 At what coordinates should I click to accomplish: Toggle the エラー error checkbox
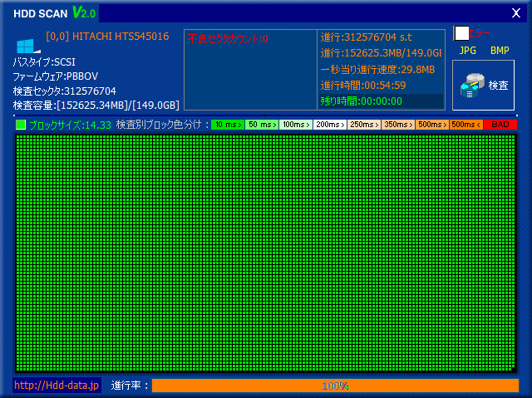tap(462, 33)
